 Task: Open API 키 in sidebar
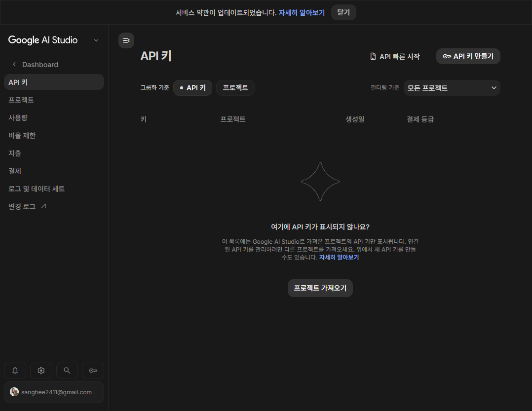54,82
